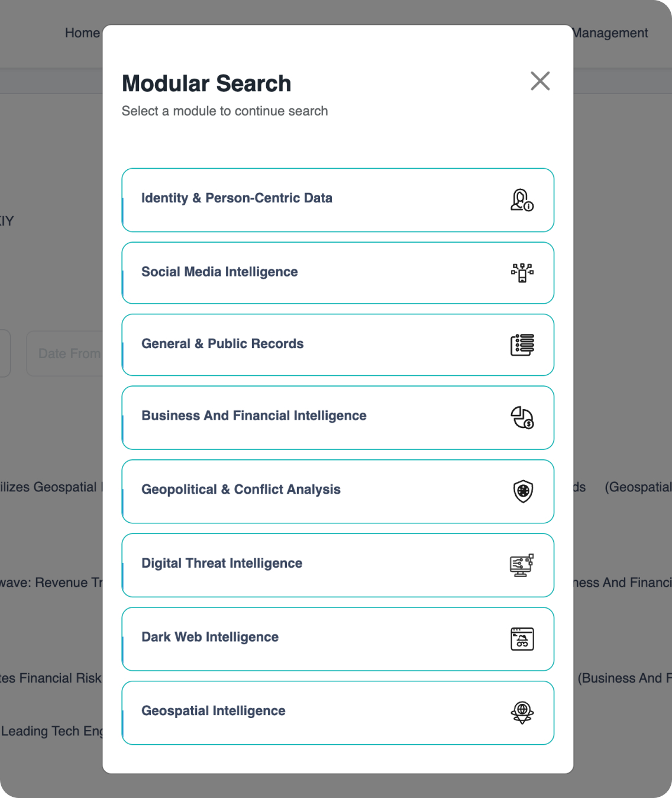Click the Geospatial Intelligence globe icon
This screenshot has width=672, height=798.
(x=522, y=712)
